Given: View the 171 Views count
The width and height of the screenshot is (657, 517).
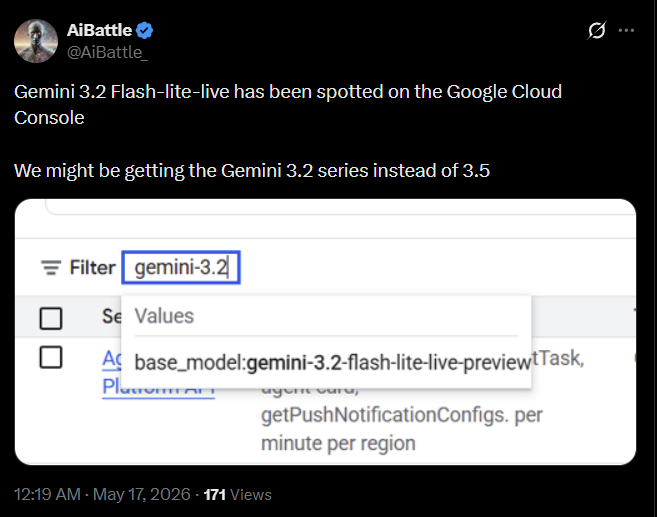Looking at the screenshot, I should click(238, 495).
